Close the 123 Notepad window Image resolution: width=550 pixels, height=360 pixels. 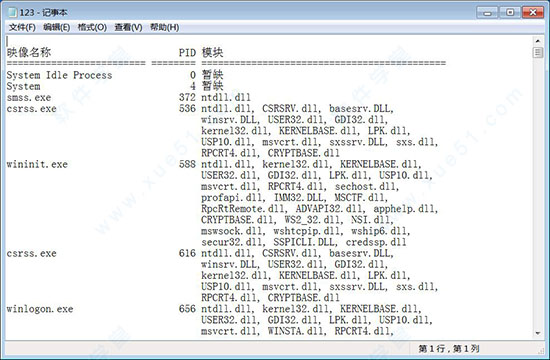tap(532, 13)
